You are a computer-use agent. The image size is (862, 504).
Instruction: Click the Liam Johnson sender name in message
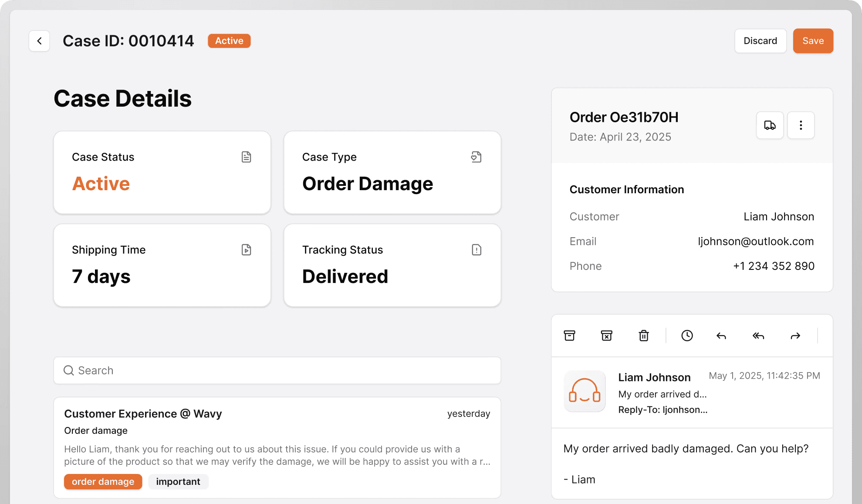tap(654, 377)
